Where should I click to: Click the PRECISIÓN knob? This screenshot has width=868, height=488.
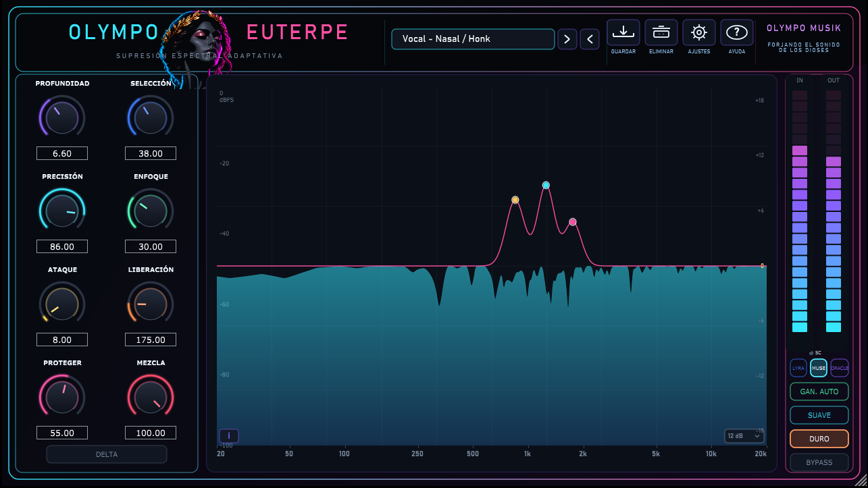(x=62, y=211)
